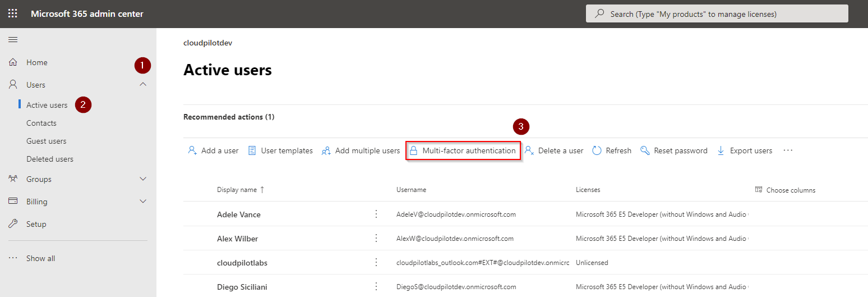
Task: Click the Refresh button label
Action: [618, 150]
